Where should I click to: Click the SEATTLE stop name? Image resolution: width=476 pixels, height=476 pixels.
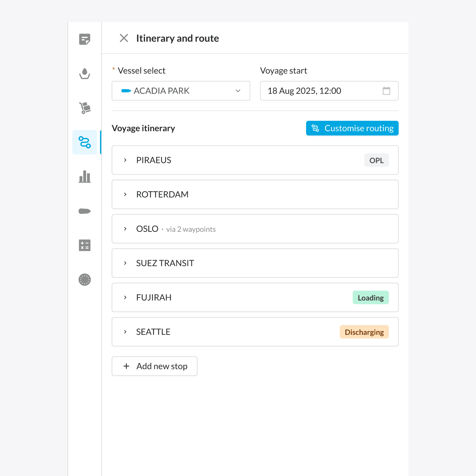point(153,332)
